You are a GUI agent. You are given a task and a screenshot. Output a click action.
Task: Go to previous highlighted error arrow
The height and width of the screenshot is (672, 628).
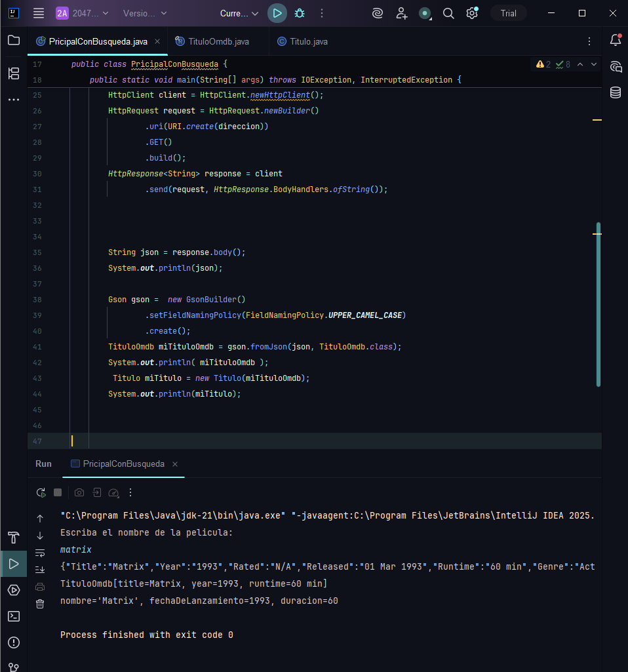[x=580, y=64]
